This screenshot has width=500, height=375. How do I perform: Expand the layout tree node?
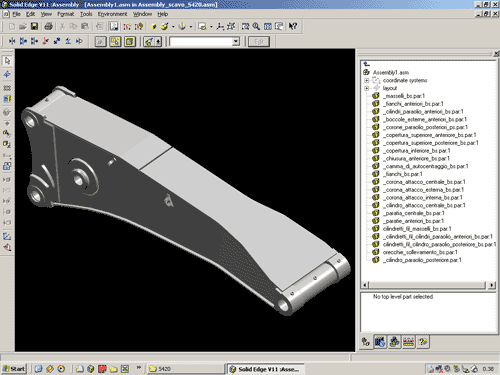click(x=366, y=88)
